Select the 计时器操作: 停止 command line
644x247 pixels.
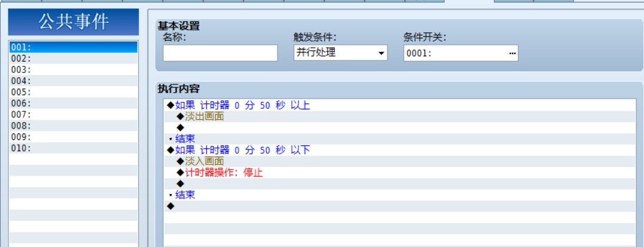coord(399,173)
